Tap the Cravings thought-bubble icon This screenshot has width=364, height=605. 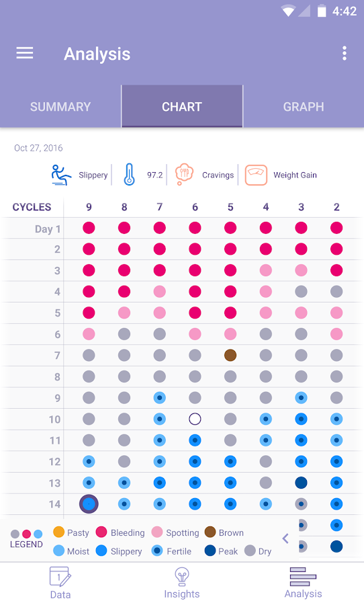click(184, 175)
